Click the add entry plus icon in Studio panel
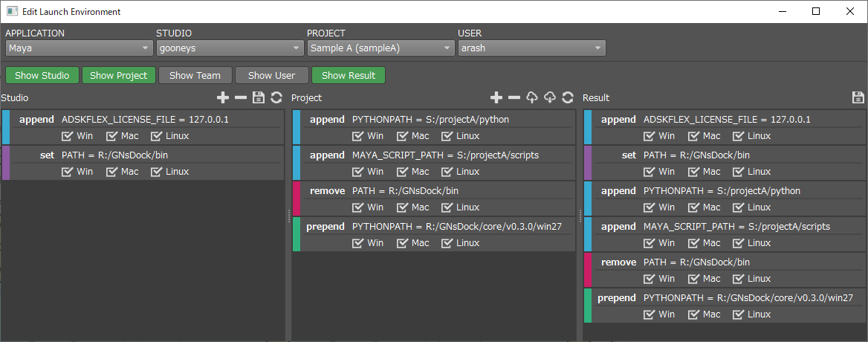 point(222,97)
